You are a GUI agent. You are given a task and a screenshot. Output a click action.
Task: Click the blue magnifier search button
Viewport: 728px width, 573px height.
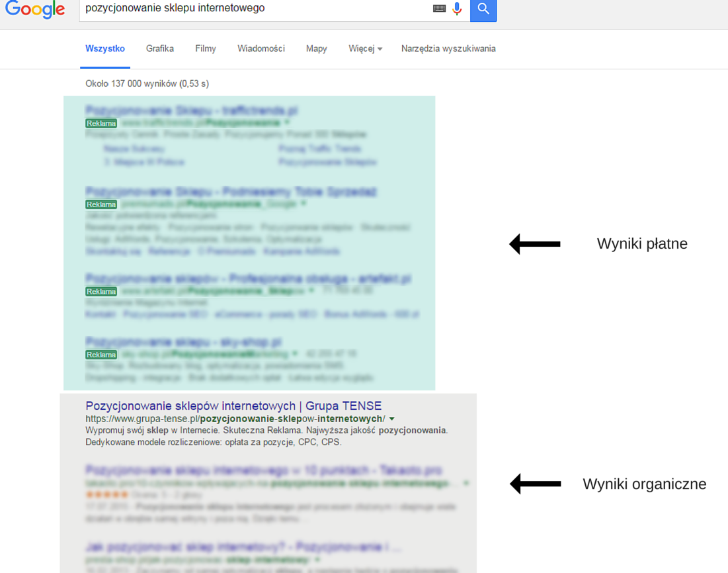(483, 9)
